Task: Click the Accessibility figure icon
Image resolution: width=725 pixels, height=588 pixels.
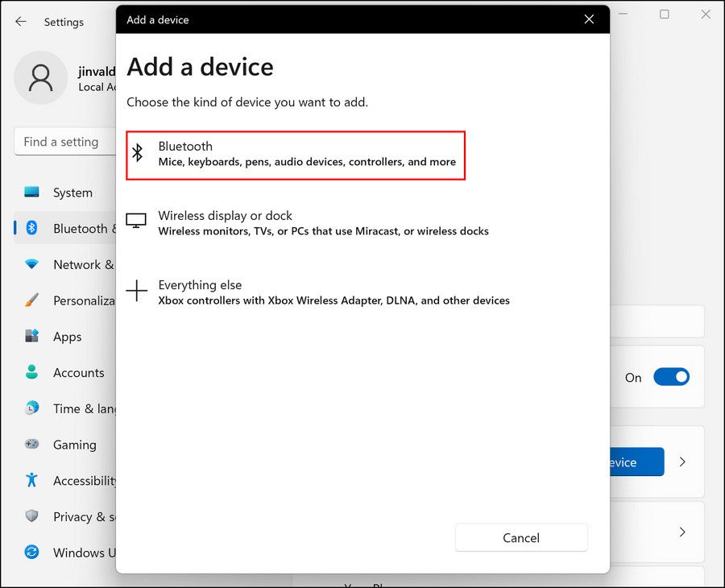Action: click(32, 481)
